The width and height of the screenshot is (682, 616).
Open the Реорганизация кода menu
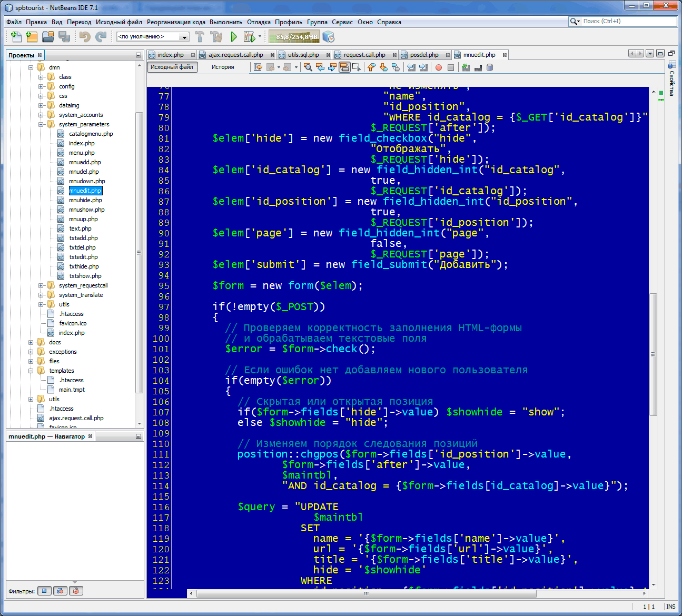coord(176,22)
